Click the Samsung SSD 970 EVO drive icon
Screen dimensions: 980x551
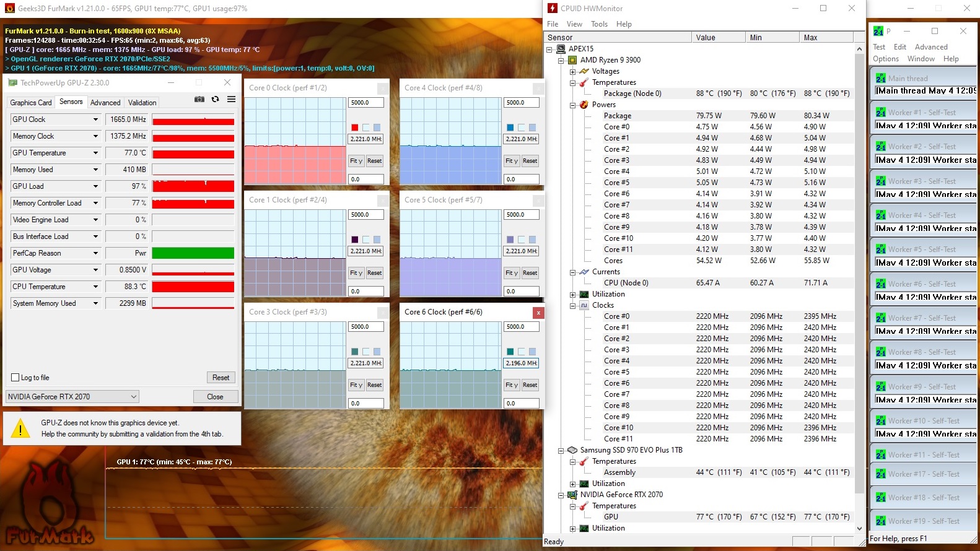(x=572, y=450)
